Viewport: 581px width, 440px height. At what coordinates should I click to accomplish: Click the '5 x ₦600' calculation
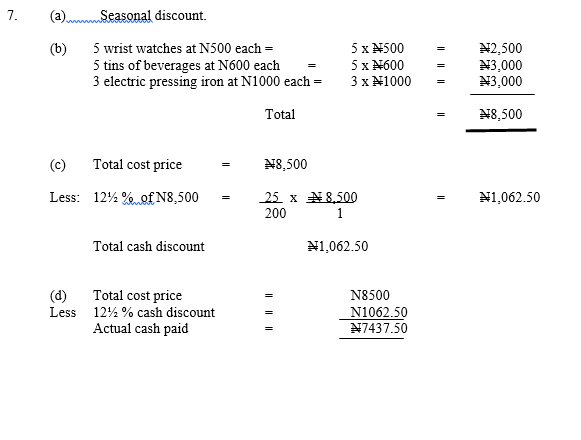pyautogui.click(x=377, y=66)
